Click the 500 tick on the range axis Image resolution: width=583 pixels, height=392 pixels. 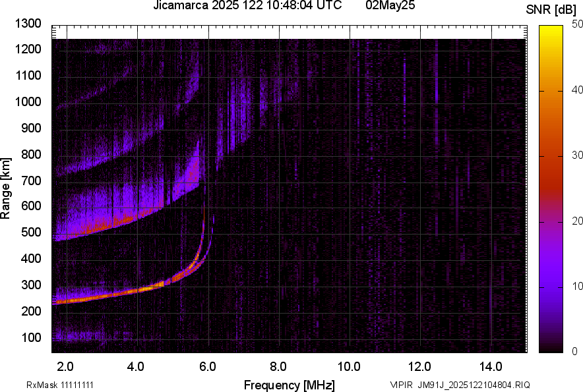pos(31,233)
